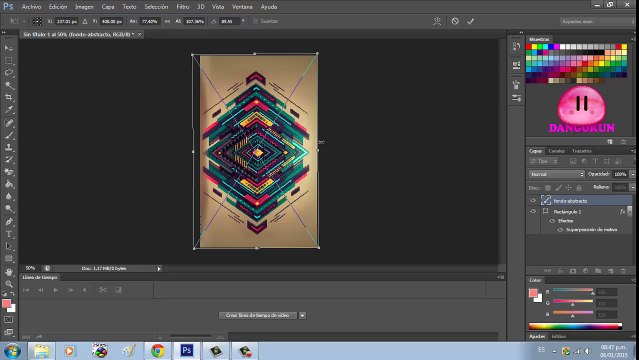Toggle lock image pixels brush icon

click(x=558, y=188)
